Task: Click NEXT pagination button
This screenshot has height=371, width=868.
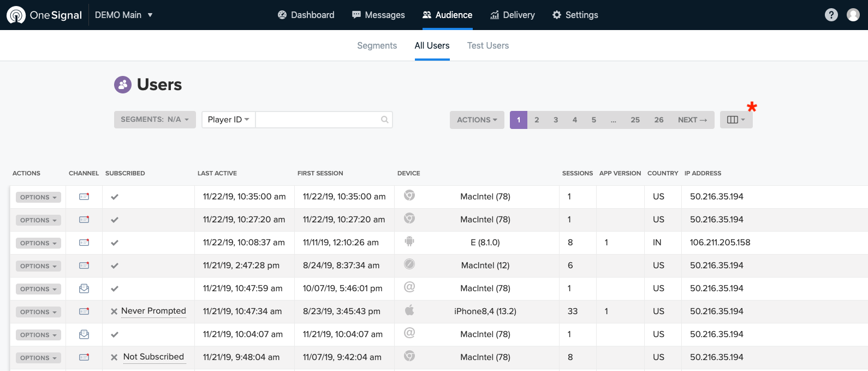Action: (692, 120)
